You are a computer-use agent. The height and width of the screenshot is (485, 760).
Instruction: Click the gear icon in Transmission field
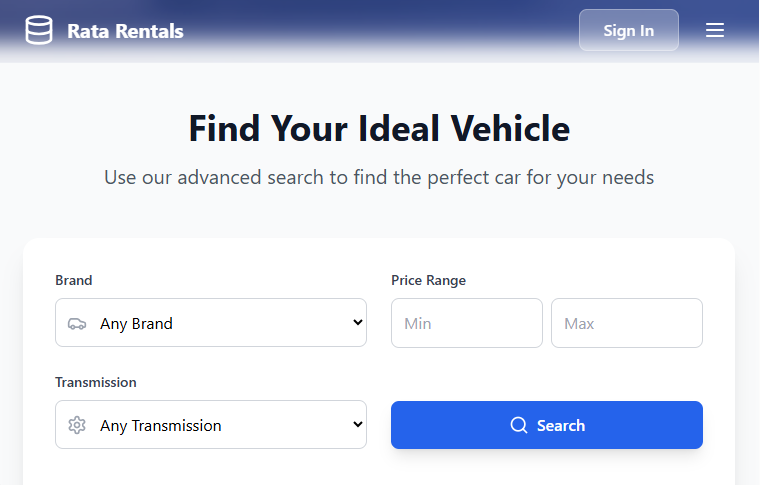tap(77, 425)
